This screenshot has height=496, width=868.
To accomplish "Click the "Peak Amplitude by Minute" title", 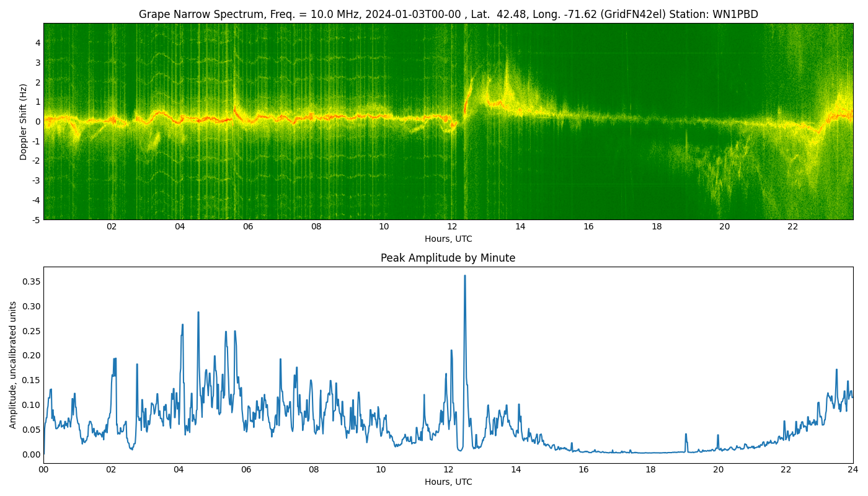I will (x=448, y=258).
